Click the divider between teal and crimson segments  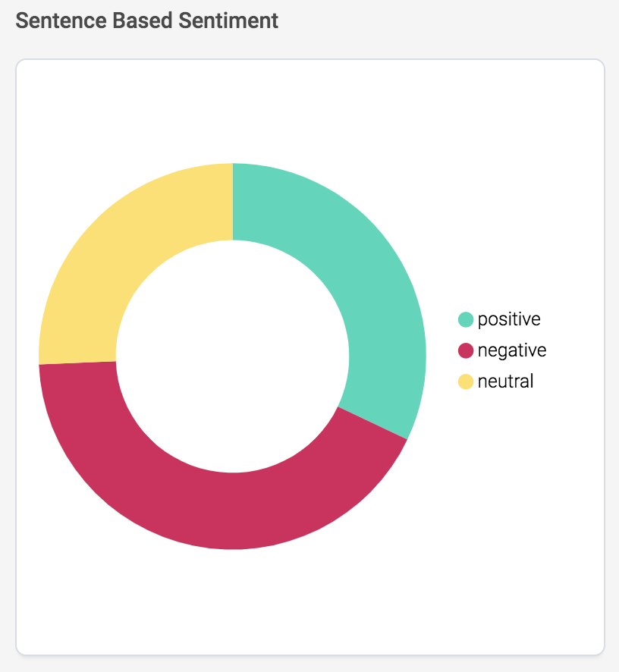[x=372, y=423]
